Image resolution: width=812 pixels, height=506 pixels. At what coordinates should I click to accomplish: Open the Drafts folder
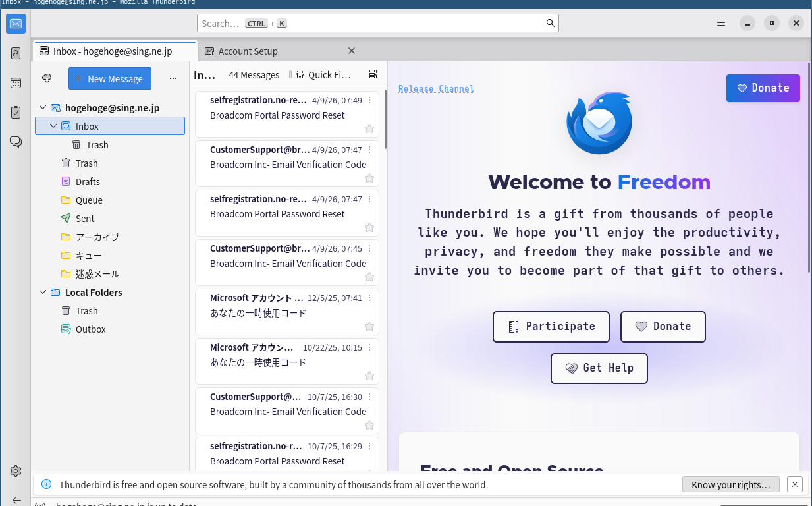click(110, 181)
